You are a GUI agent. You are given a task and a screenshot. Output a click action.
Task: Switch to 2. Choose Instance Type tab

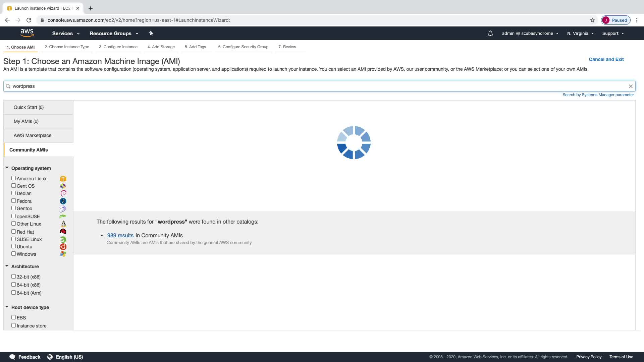[67, 47]
